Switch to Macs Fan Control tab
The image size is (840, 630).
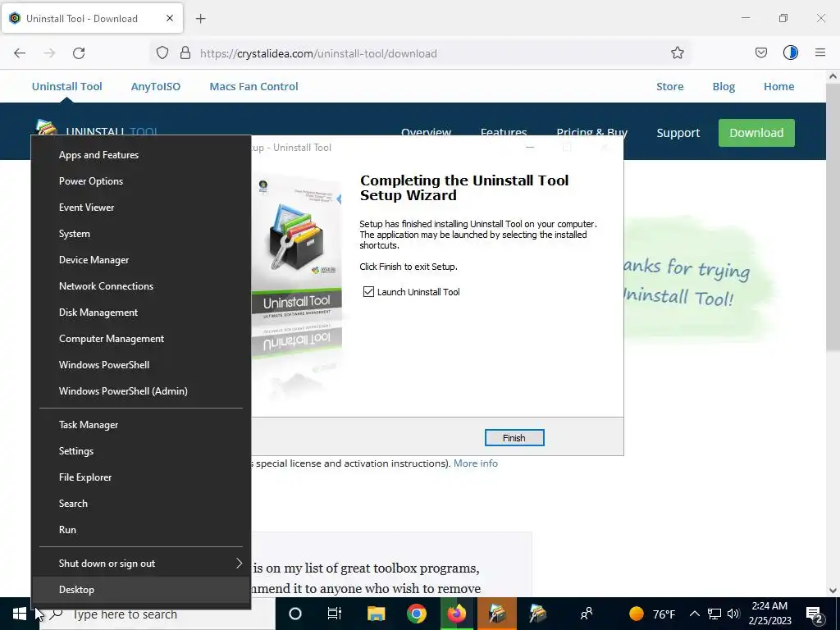tap(253, 86)
